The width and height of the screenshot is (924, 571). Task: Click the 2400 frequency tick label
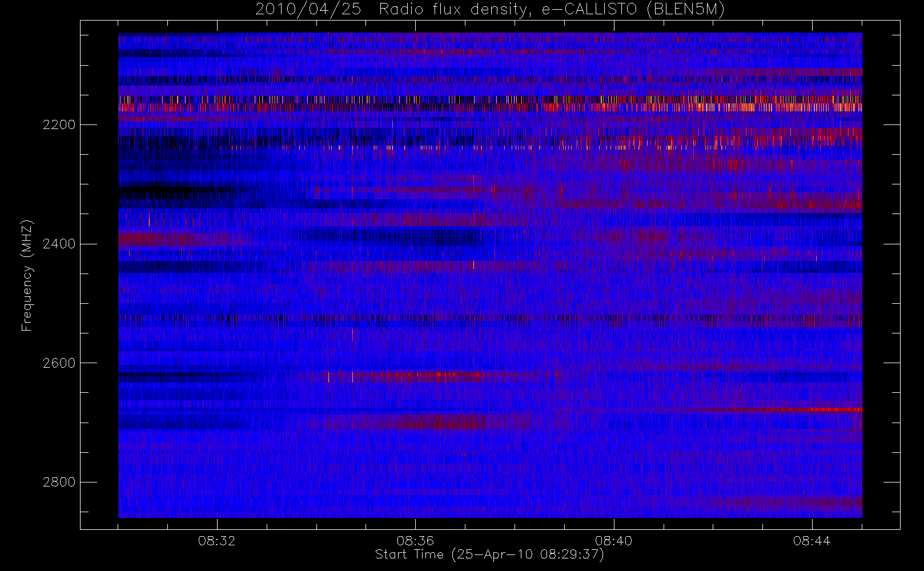(59, 244)
